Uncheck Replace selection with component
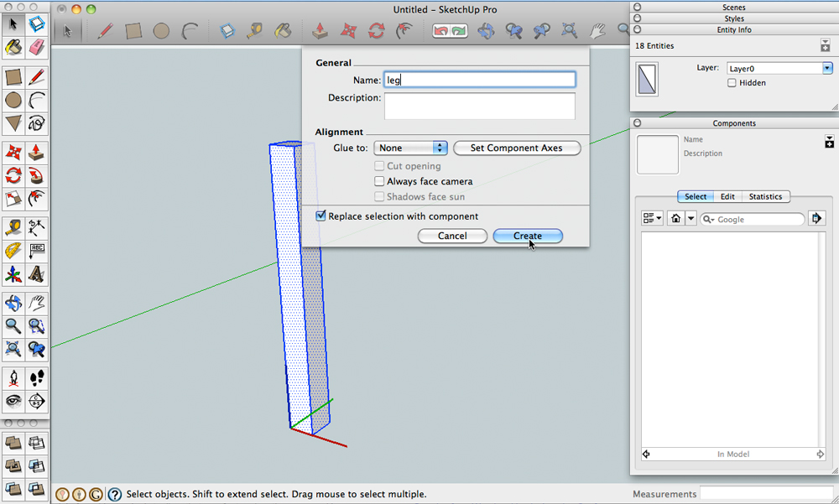 click(320, 216)
